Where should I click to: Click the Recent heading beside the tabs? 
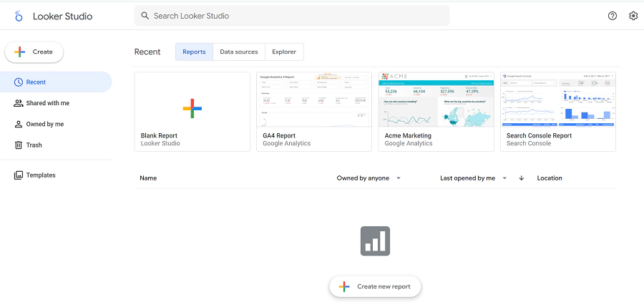click(x=147, y=52)
